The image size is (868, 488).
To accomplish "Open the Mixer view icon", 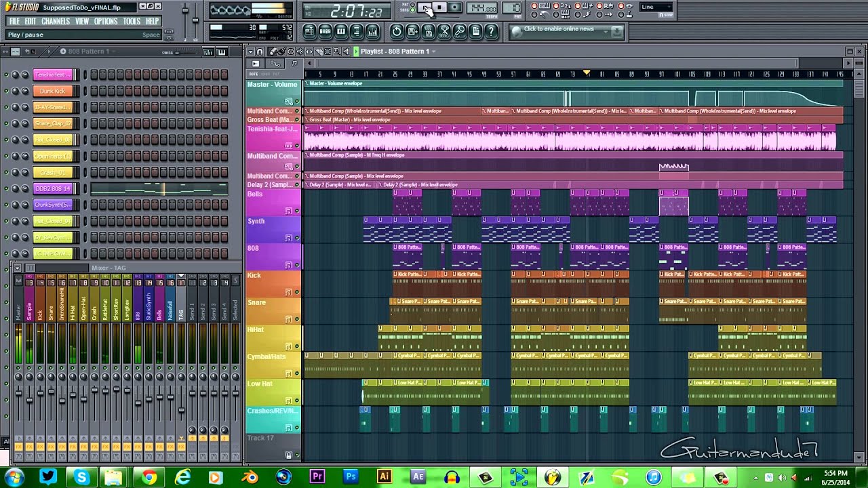I will pos(372,31).
